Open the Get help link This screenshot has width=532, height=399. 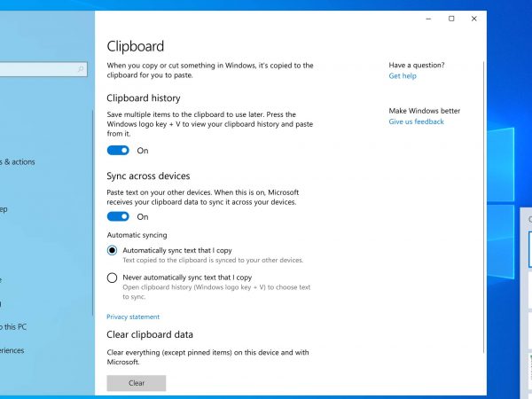click(x=403, y=76)
